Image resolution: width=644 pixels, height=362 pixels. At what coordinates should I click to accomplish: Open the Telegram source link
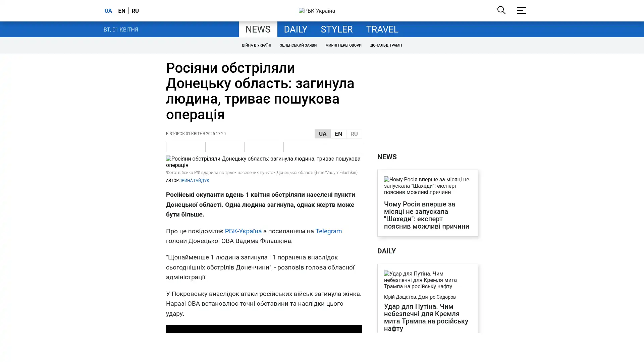[328, 231]
